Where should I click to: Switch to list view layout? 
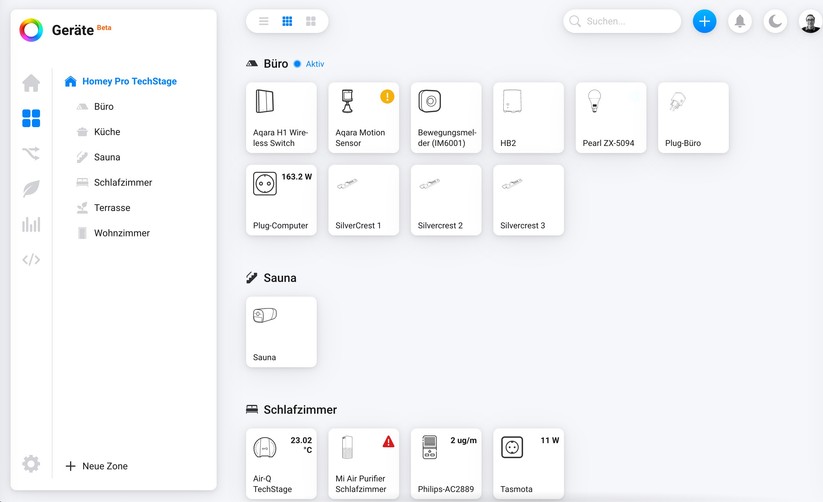point(263,21)
